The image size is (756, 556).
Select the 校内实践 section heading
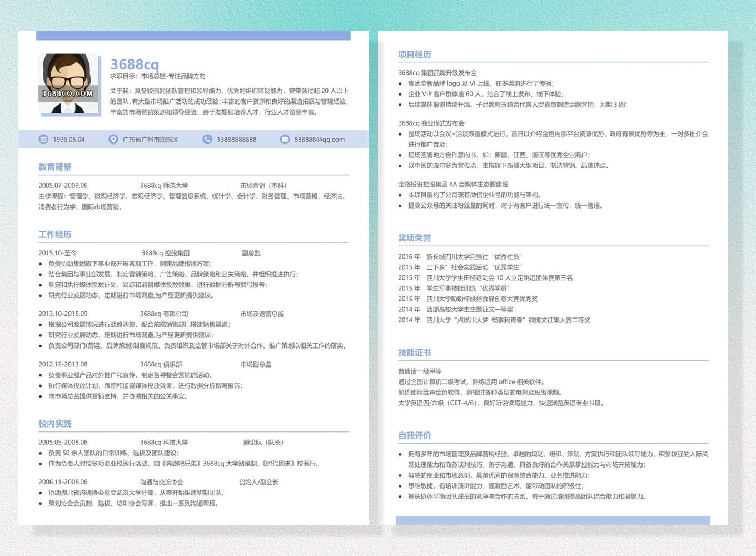coord(55,424)
